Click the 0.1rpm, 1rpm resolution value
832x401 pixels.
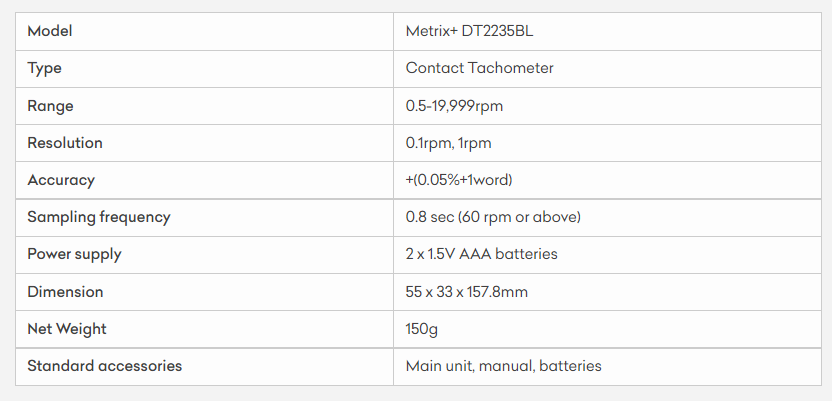tap(449, 143)
